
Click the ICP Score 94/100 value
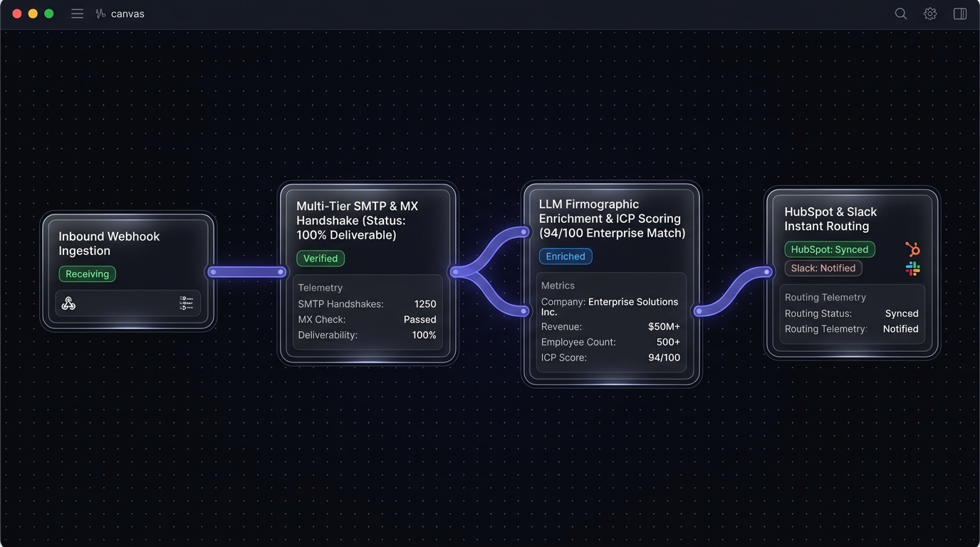[x=664, y=358]
